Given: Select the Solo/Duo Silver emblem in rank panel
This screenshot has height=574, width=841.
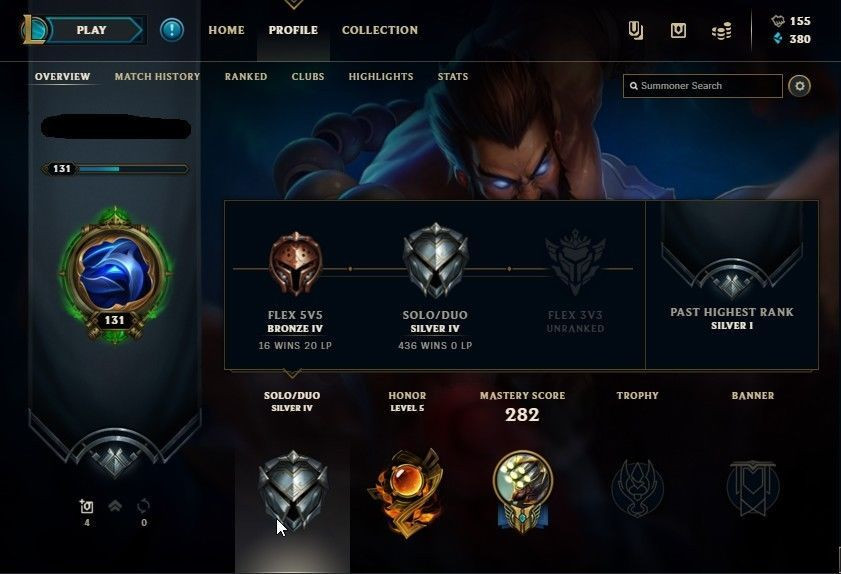Looking at the screenshot, I should [435, 261].
